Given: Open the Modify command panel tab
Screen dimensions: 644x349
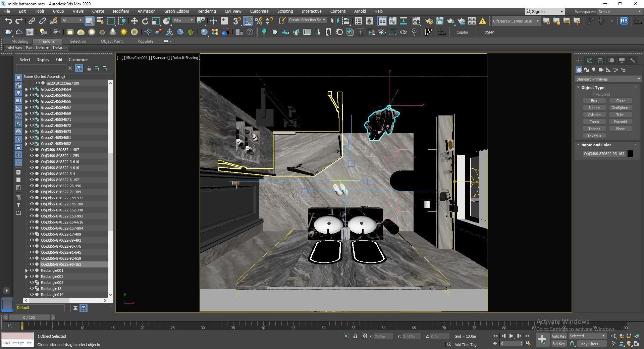Looking at the screenshot, I should 590,60.
